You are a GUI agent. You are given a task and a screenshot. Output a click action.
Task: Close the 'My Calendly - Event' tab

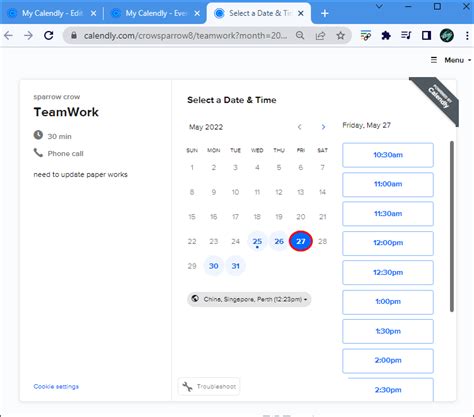click(197, 13)
